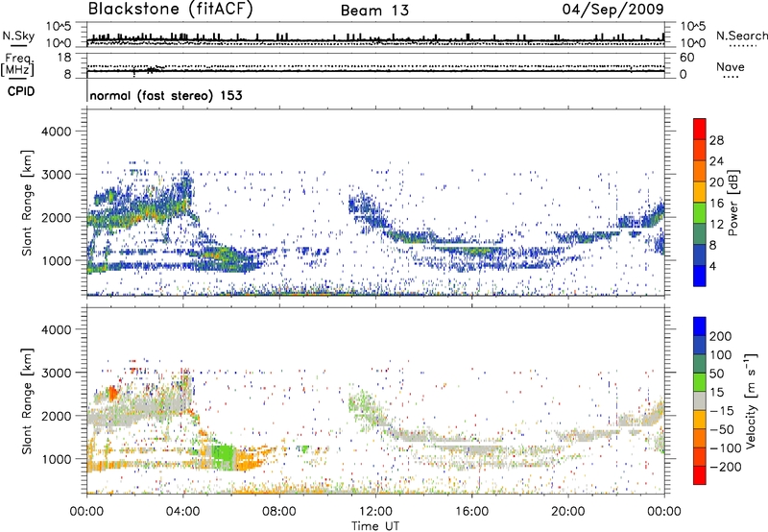Click the "4000" tick in power panel

coord(56,132)
